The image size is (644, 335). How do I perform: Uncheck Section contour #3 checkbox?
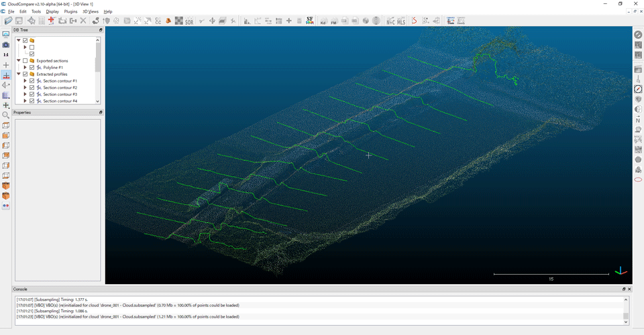point(32,94)
